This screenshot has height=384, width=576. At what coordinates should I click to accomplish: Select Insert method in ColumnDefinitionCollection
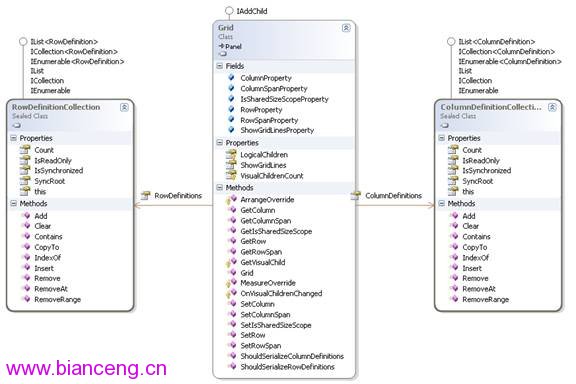pos(472,268)
